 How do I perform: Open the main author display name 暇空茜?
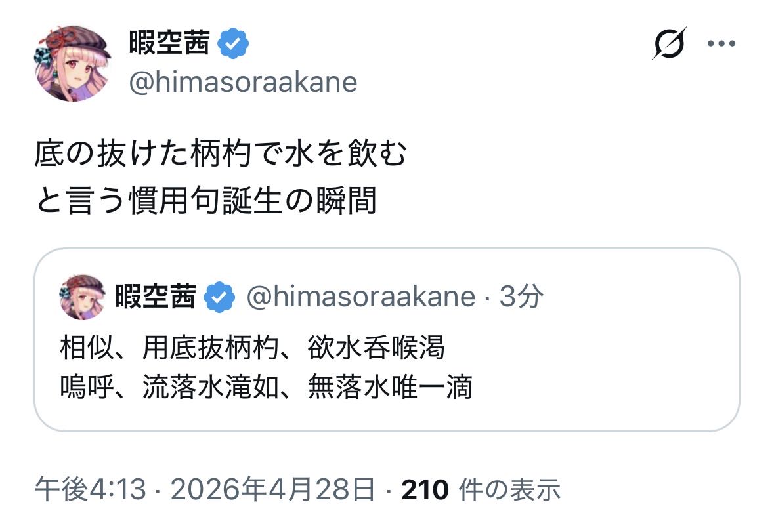169,44
